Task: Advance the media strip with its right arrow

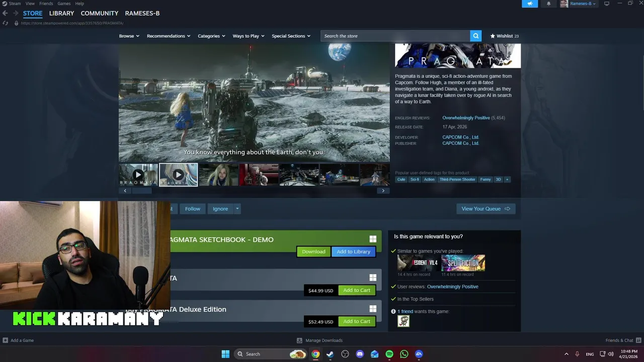Action: [383, 191]
